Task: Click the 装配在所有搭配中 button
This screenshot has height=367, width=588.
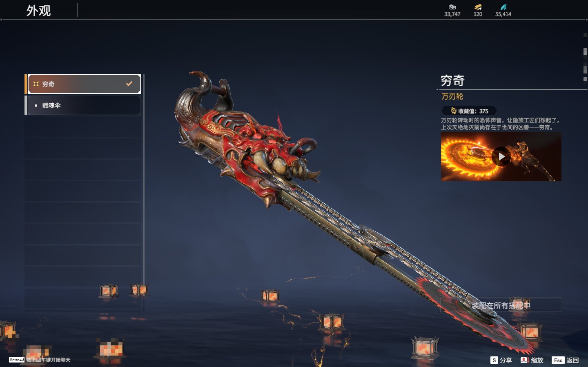Action: 501,305
